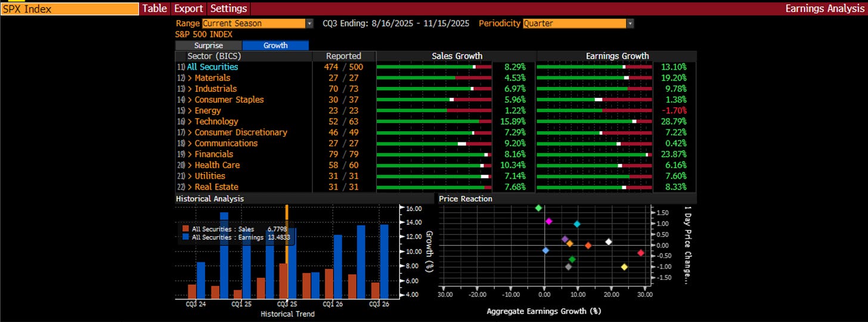Click the S&P 500 INDEX label
Image resolution: width=868 pixels, height=322 pixels.
[x=204, y=34]
